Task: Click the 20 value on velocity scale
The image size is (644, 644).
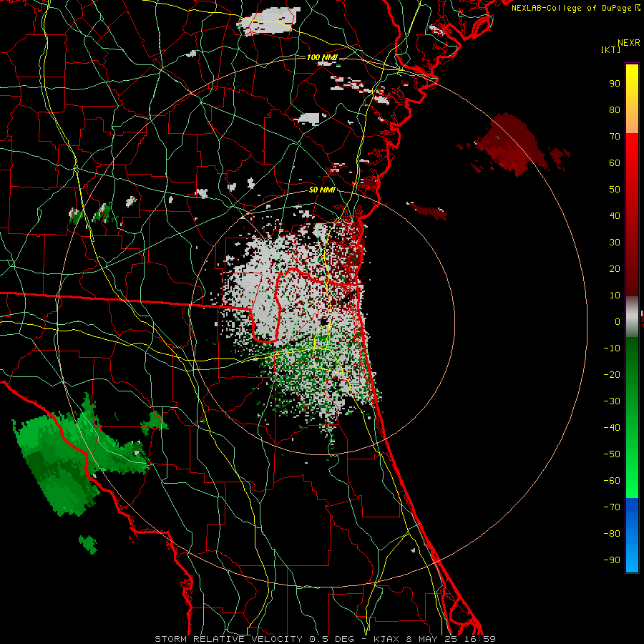Action: pos(615,268)
